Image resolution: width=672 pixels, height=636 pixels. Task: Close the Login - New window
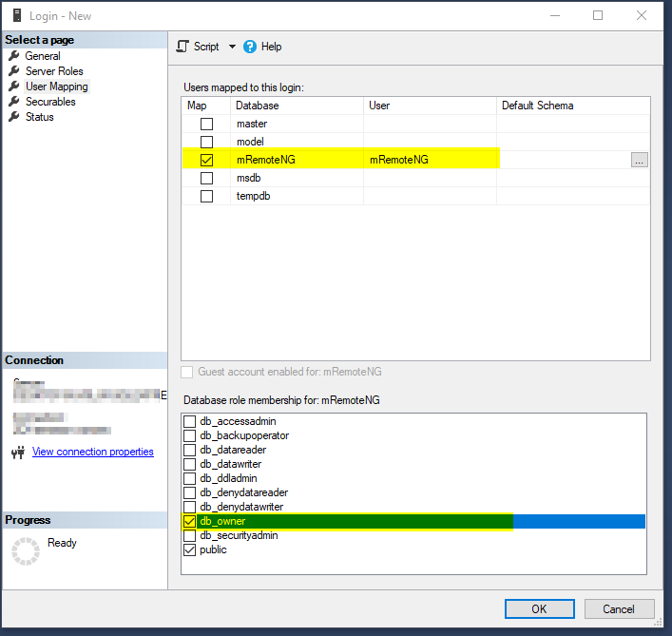[x=642, y=15]
